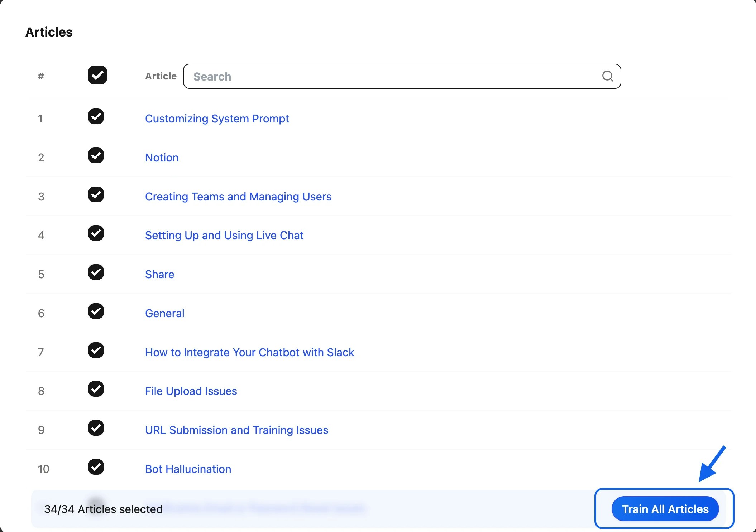Open the File Upload Issues article
Image resolution: width=756 pixels, height=532 pixels.
(x=191, y=391)
